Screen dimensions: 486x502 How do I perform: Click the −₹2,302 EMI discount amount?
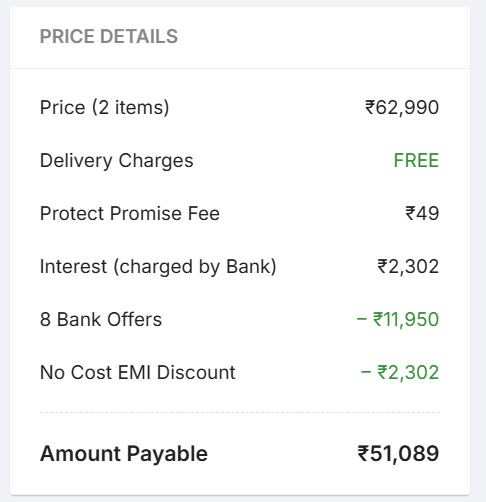(x=400, y=372)
